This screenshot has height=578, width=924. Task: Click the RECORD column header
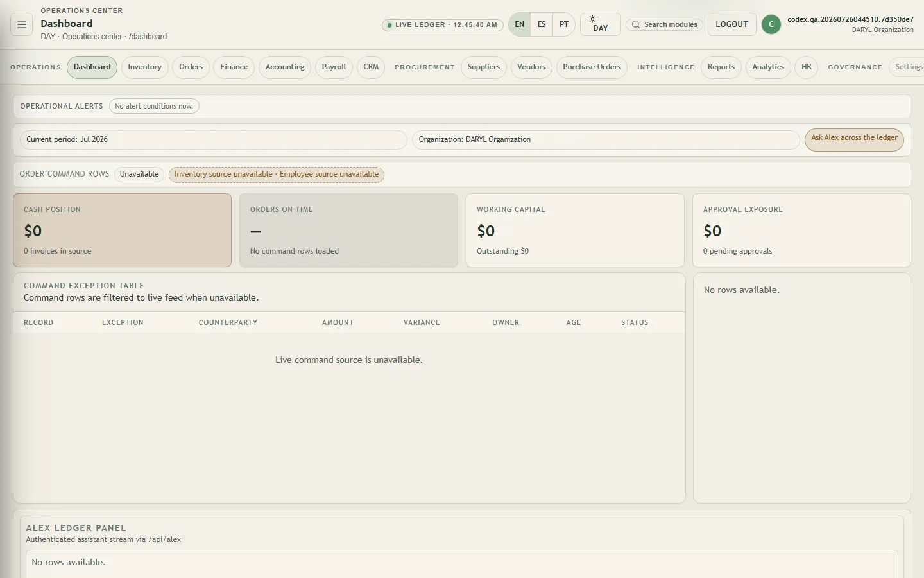point(38,322)
